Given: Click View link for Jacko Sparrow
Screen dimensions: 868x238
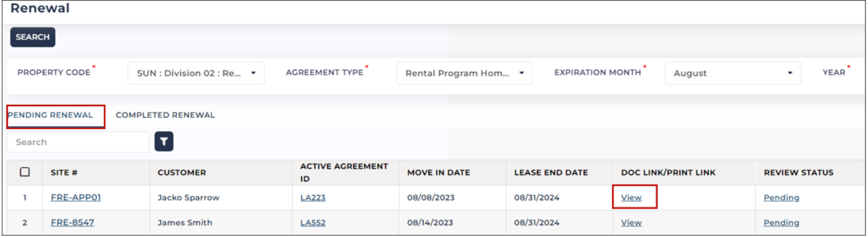Looking at the screenshot, I should tap(631, 197).
